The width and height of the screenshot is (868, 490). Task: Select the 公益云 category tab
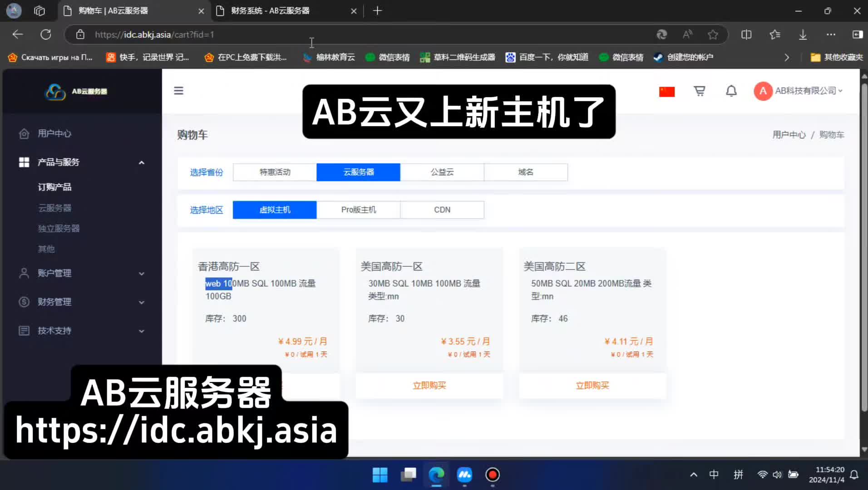442,172
